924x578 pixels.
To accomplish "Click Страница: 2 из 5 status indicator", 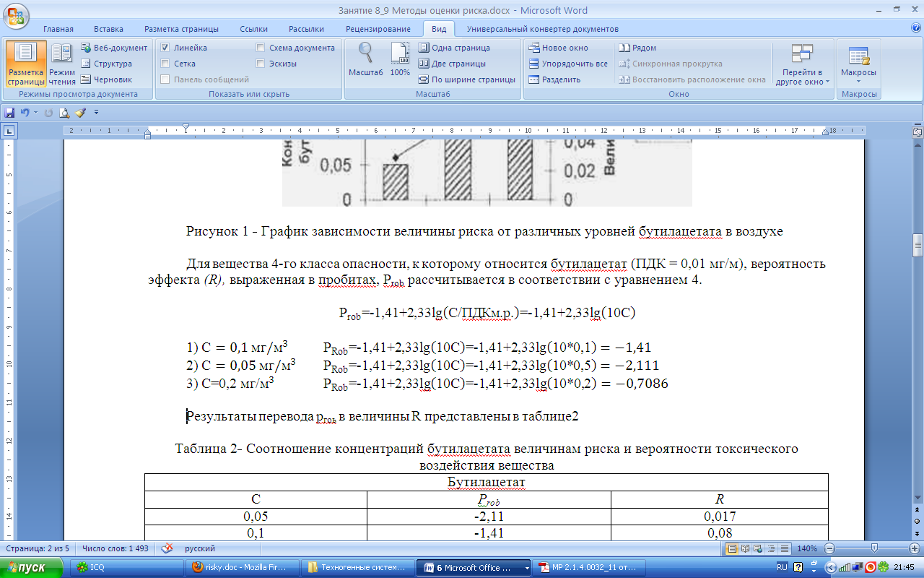I will pos(39,548).
